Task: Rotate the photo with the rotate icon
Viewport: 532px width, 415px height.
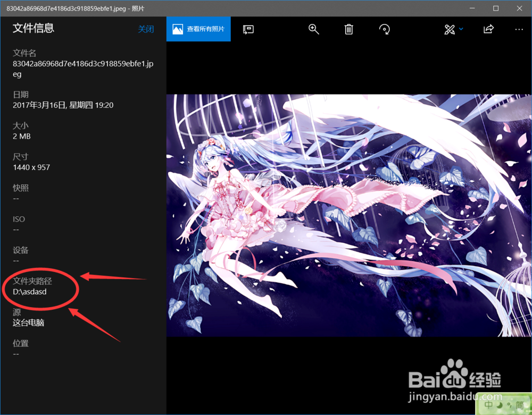Action: (x=385, y=29)
